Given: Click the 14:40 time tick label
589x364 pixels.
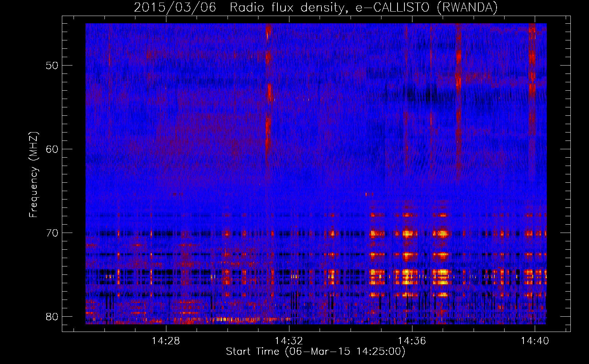Looking at the screenshot, I should (535, 341).
